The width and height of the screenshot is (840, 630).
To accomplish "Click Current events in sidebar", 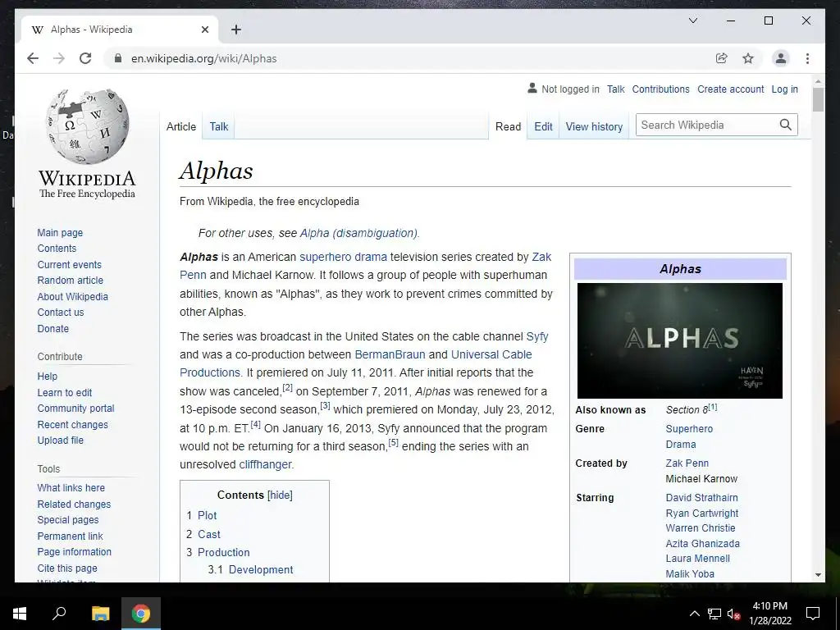I will point(69,265).
